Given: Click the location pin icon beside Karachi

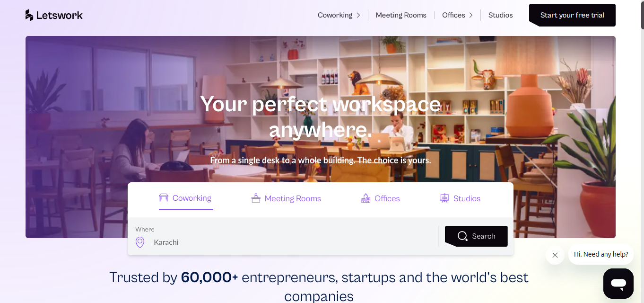Looking at the screenshot, I should click(x=140, y=242).
